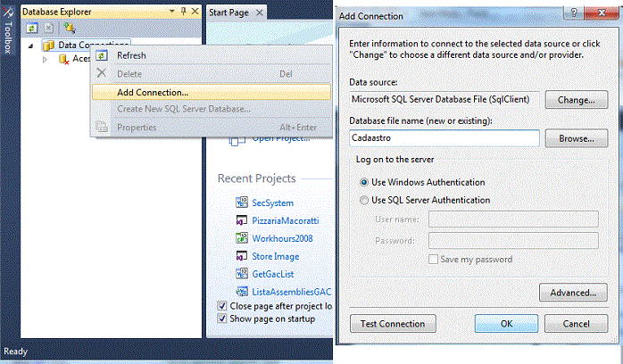
Task: Click the GetGacList project icon
Action: [x=242, y=274]
